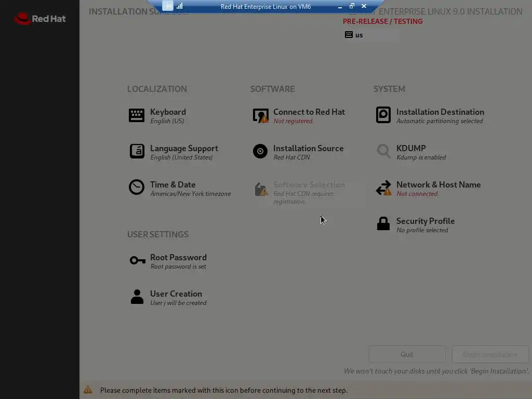Viewport: 532px width, 399px height.
Task: Select Security Profile label
Action: tap(425, 221)
